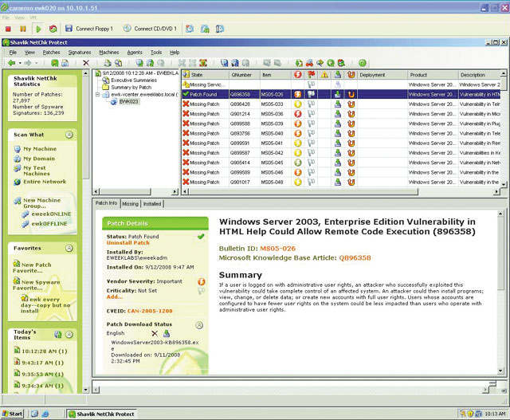
Task: Open the Tools menu
Action: (x=156, y=53)
